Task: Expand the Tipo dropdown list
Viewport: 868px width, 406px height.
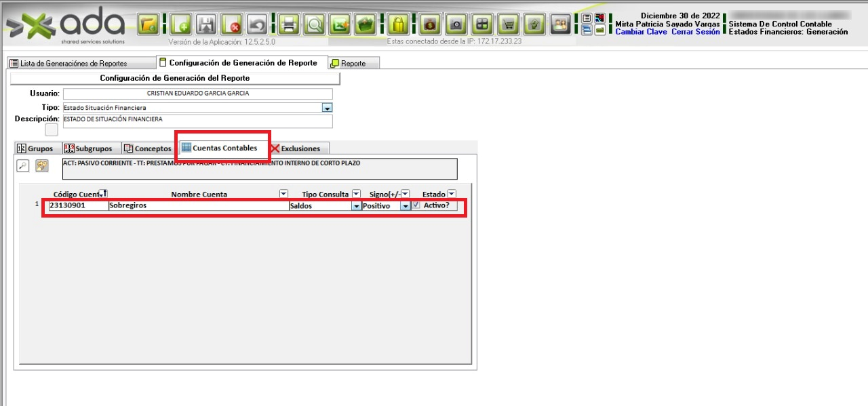Action: point(327,108)
